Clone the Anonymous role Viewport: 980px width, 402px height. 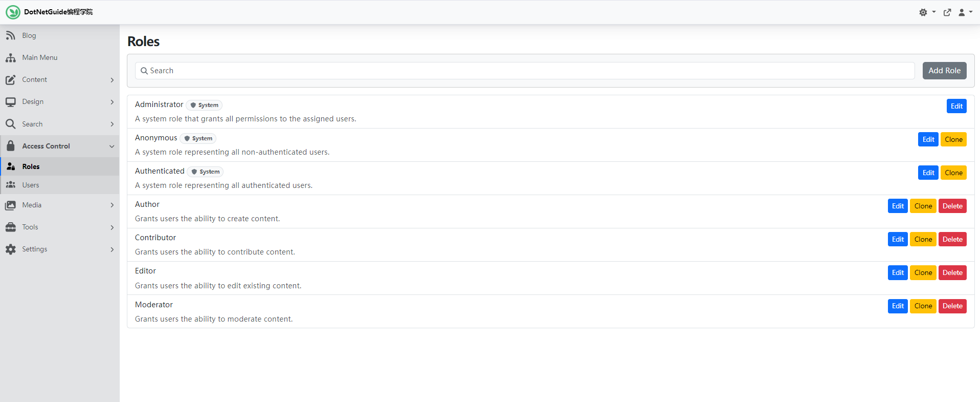(953, 139)
